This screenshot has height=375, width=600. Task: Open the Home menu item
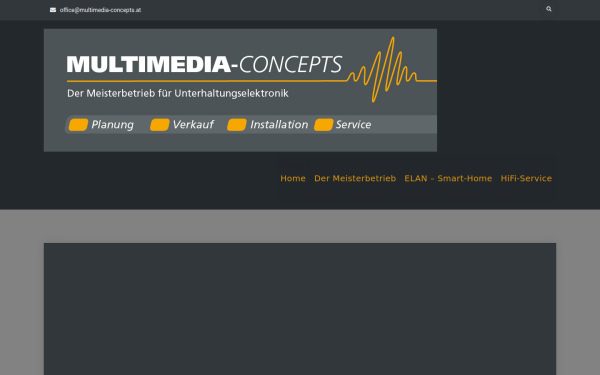click(x=293, y=178)
